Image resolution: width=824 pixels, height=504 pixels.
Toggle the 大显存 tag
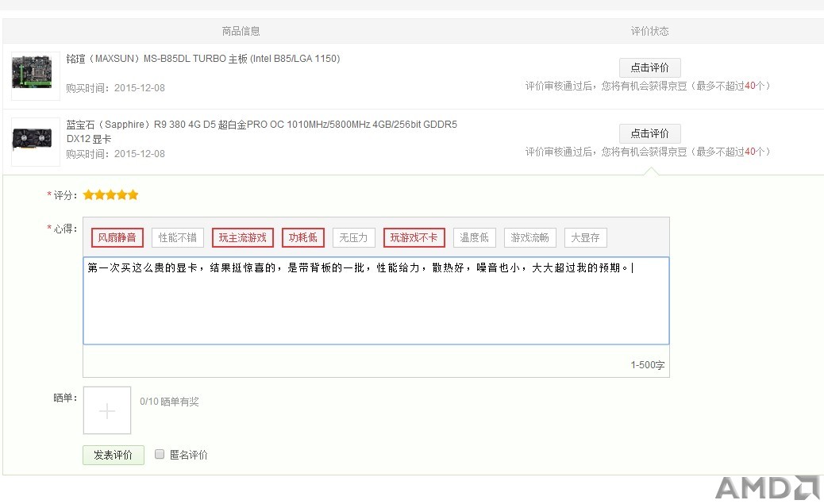click(x=585, y=237)
